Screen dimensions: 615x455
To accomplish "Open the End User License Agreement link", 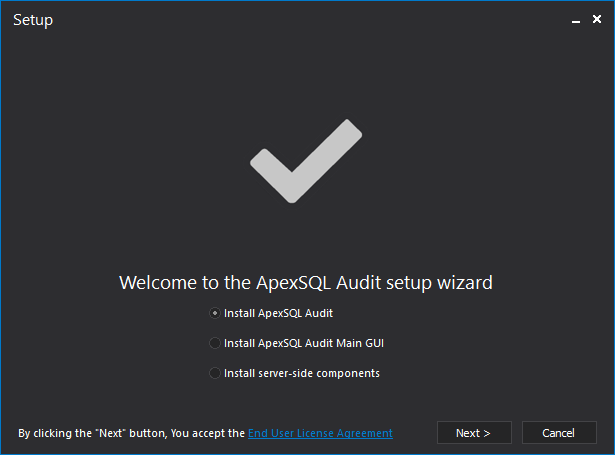I will (x=320, y=433).
